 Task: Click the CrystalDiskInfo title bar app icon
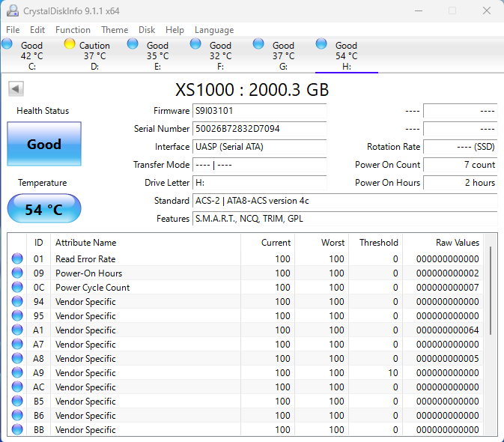[12, 10]
